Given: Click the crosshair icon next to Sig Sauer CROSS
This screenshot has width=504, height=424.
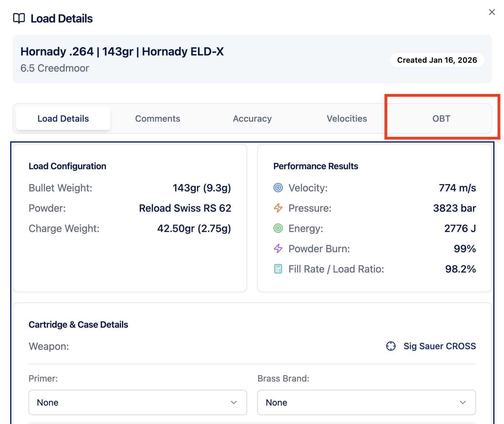Looking at the screenshot, I should 391,346.
